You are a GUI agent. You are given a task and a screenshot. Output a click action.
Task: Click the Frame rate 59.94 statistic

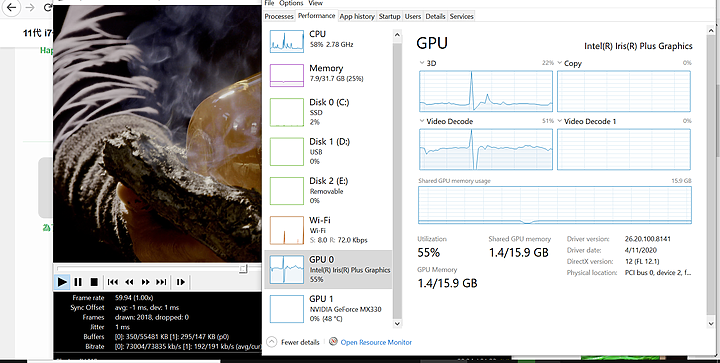tap(134, 298)
